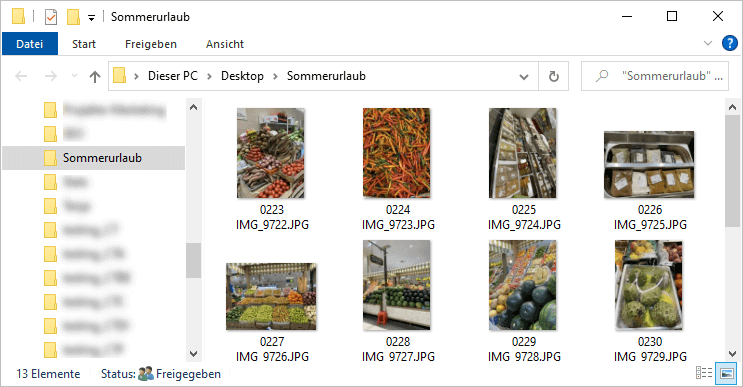Click navigation pane scroll up arrow
This screenshot has width=743, height=387.
point(193,108)
